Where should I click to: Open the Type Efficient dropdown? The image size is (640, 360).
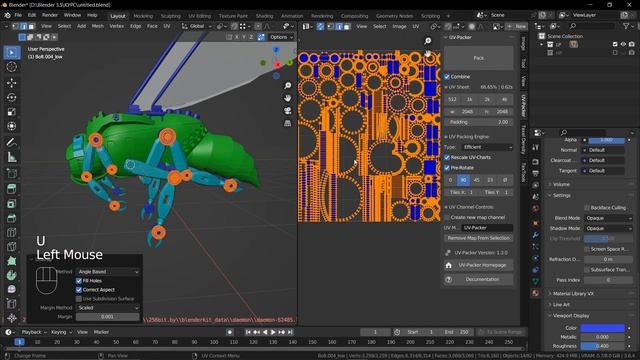(x=487, y=147)
